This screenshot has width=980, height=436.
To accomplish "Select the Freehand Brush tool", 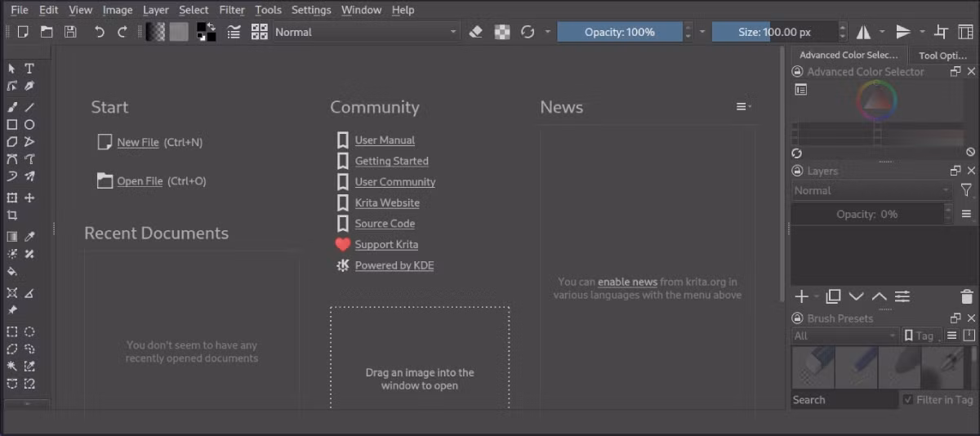I will pos(12,107).
